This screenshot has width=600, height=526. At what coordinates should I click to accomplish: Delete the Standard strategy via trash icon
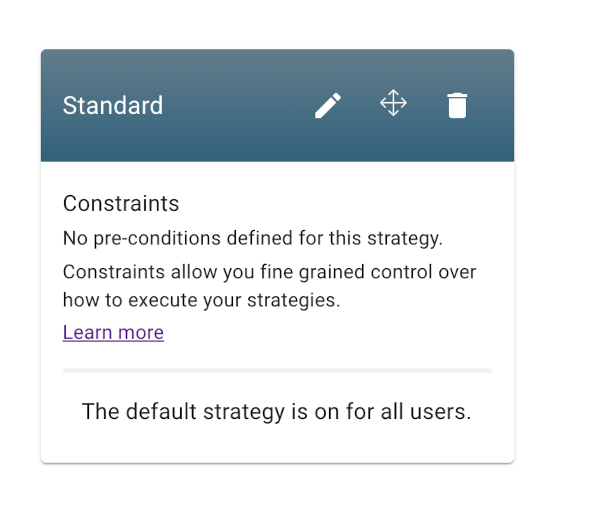click(x=457, y=105)
